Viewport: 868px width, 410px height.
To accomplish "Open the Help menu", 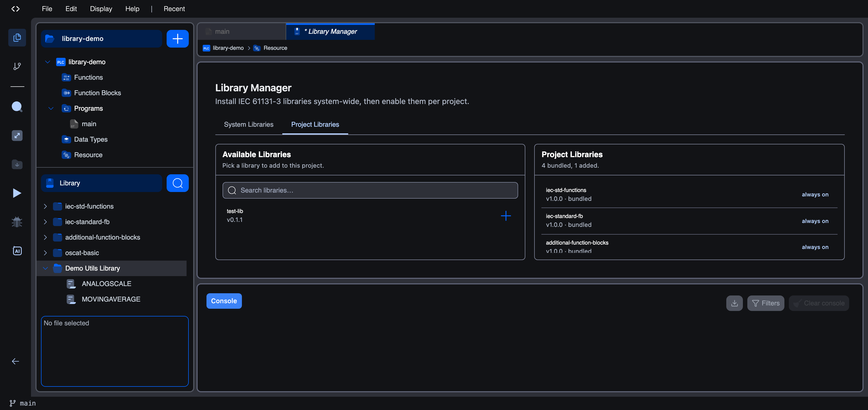I will [132, 9].
